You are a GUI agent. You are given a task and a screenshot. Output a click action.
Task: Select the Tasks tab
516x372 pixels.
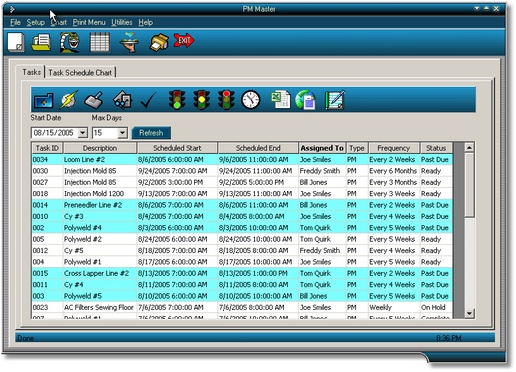coord(31,72)
